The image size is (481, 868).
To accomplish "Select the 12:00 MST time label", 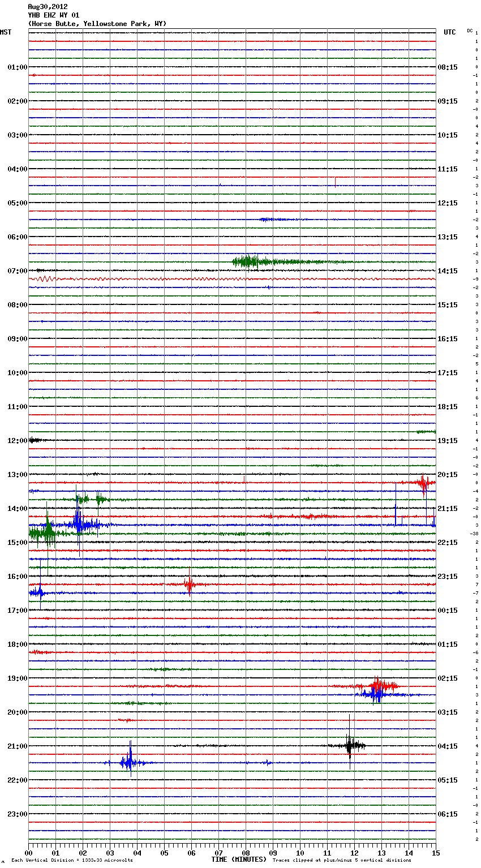I will coord(18,441).
